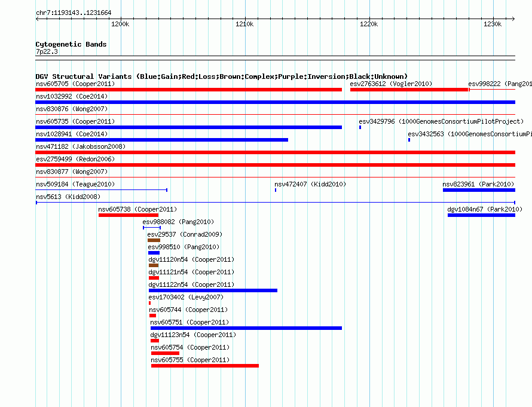Click the 1200k ruler tick label
Viewport: 532px width, 407px height.
pos(120,24)
